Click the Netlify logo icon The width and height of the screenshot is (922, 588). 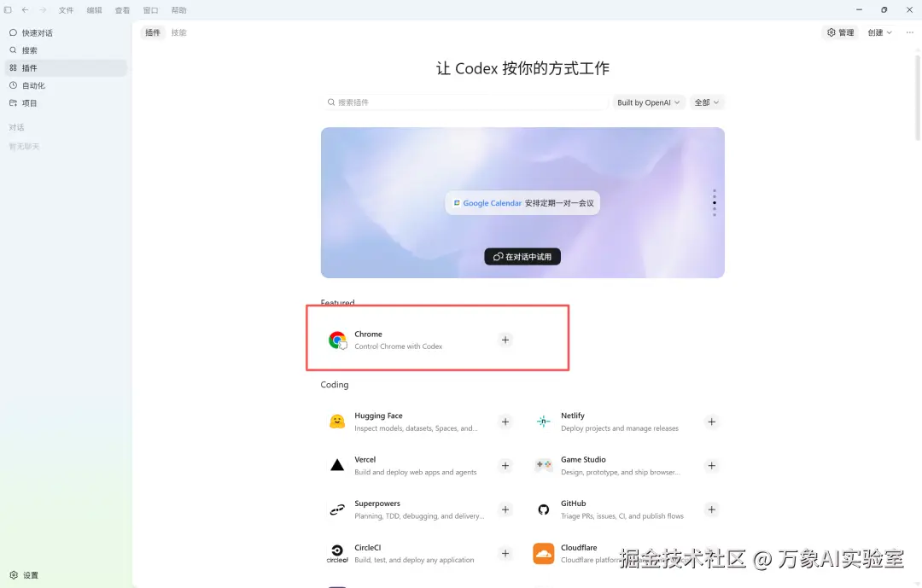coord(543,422)
